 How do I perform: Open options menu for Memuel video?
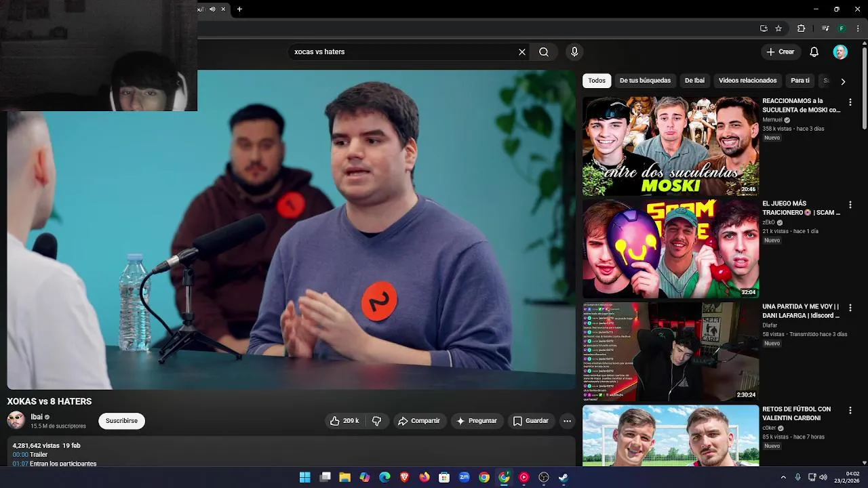[850, 102]
